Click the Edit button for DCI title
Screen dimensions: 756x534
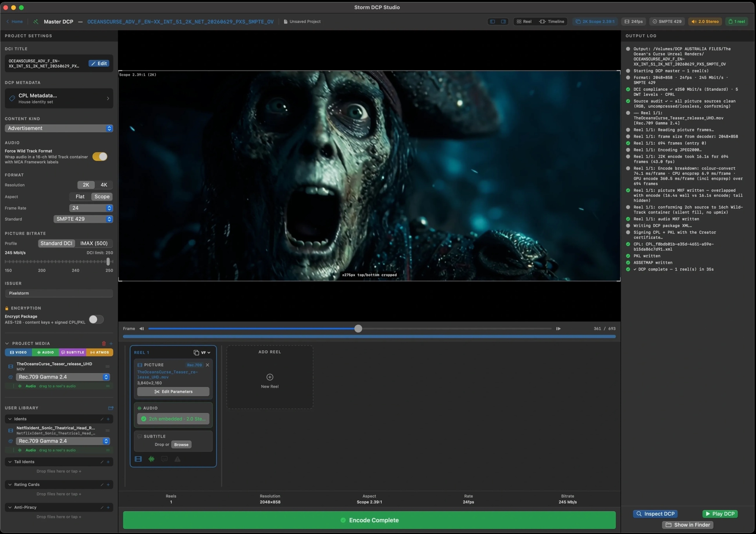click(x=99, y=63)
